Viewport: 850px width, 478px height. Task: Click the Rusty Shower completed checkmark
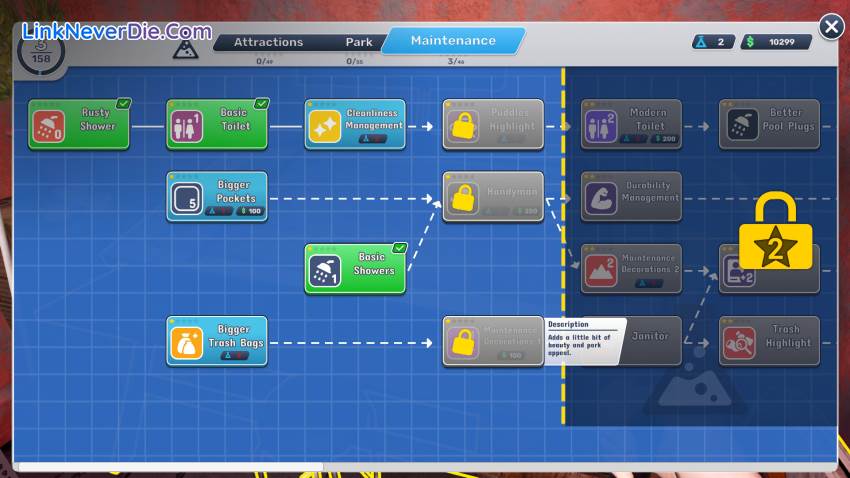pyautogui.click(x=123, y=103)
